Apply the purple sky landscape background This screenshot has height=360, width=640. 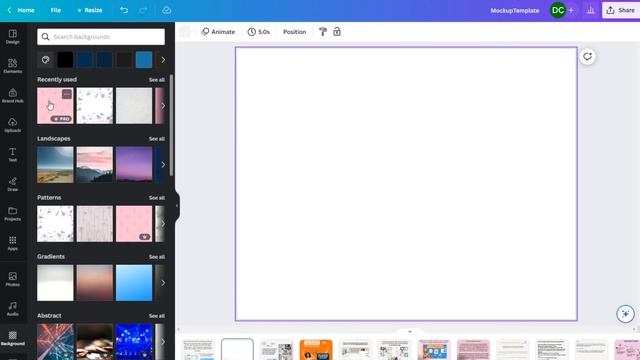[x=134, y=164]
